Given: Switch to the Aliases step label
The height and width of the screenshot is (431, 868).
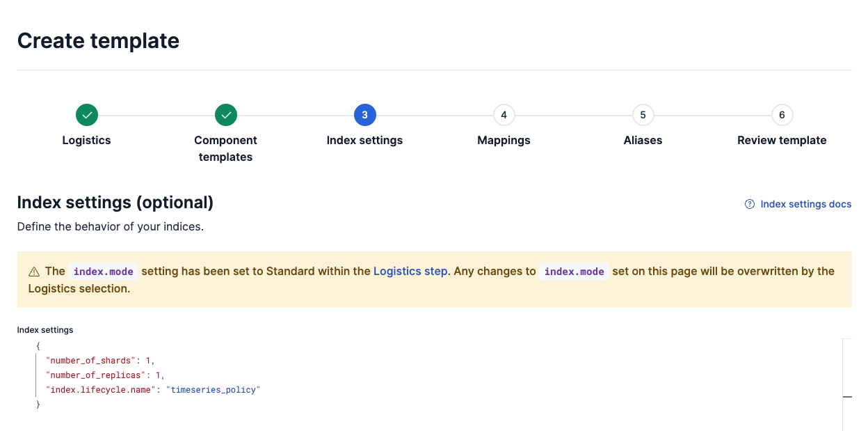Looking at the screenshot, I should [643, 140].
